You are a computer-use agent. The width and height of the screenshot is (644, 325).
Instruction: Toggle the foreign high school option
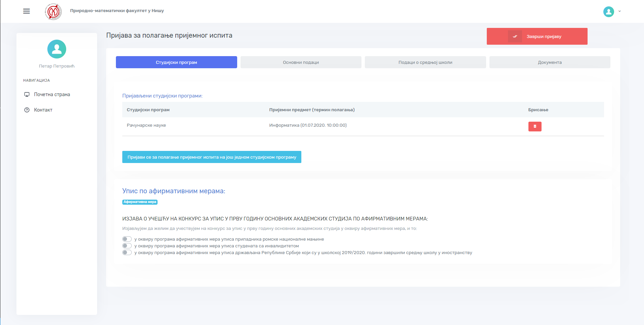(x=127, y=252)
